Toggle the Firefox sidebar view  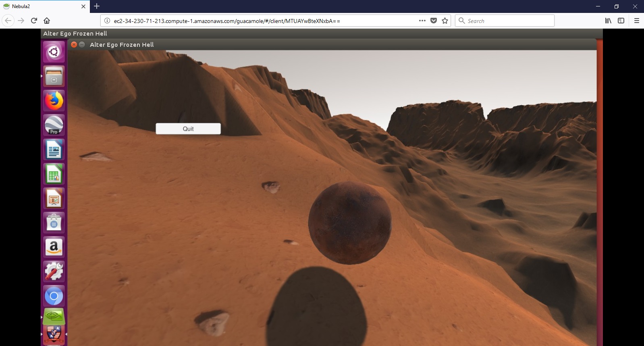621,21
